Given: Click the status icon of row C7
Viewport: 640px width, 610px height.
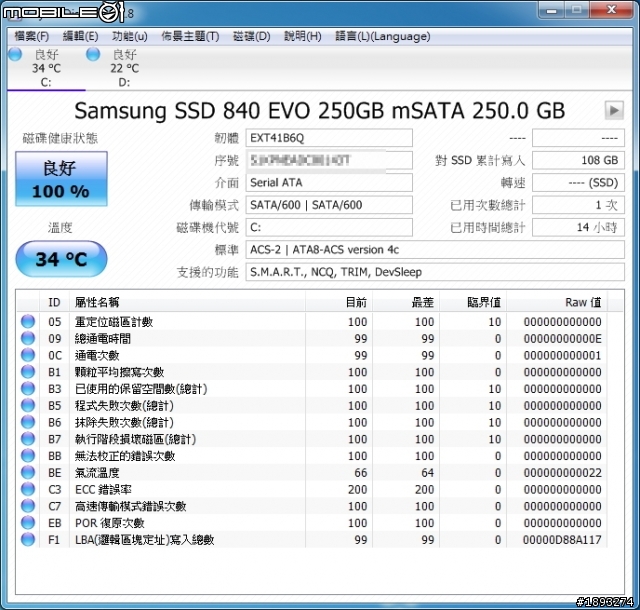Looking at the screenshot, I should pos(28,506).
